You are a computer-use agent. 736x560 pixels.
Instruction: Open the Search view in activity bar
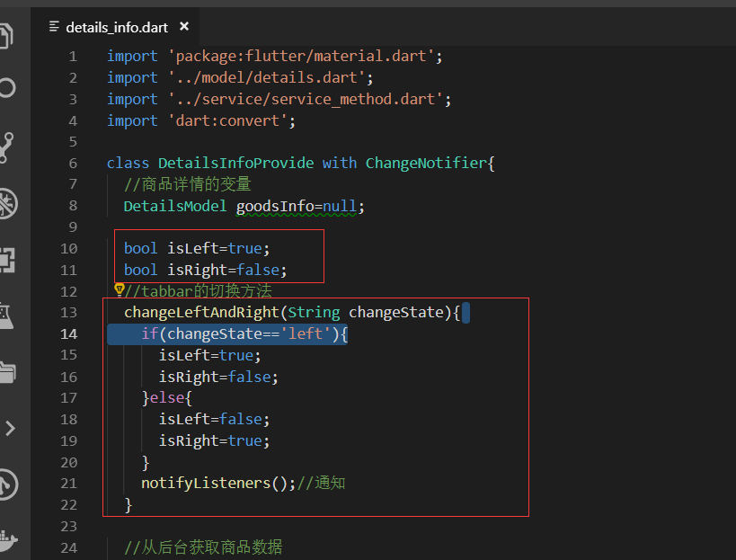tap(7, 88)
